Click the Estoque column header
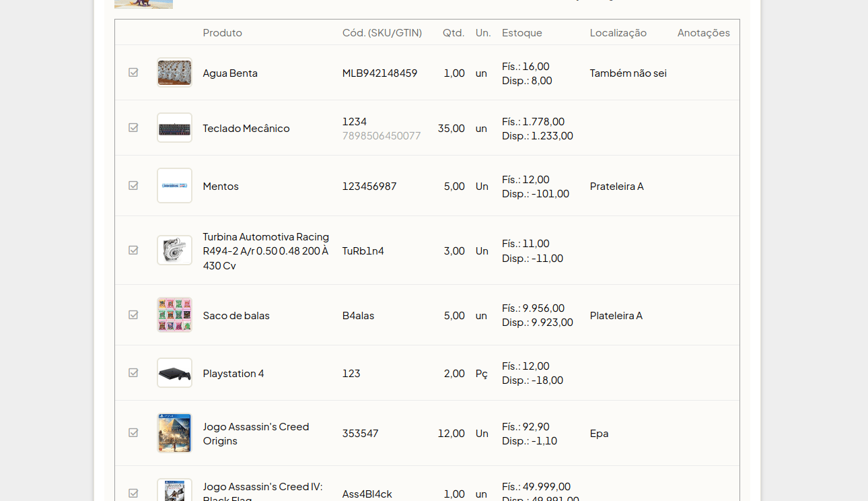Viewport: 868px width, 501px height. tap(522, 32)
